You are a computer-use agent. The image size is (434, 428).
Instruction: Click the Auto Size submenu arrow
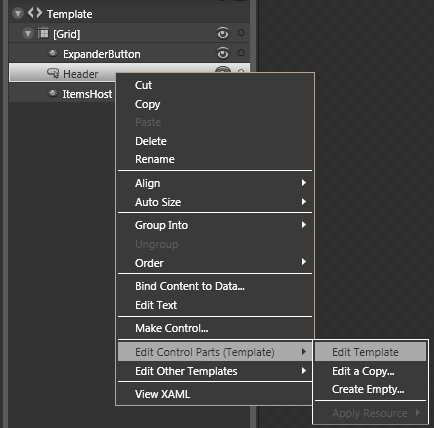coord(304,202)
